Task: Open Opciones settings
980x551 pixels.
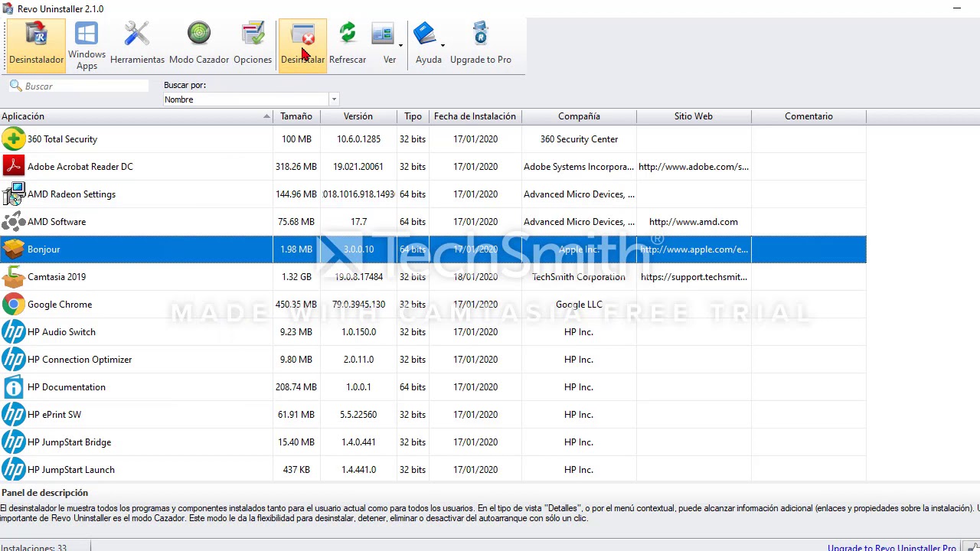Action: pyautogui.click(x=253, y=45)
